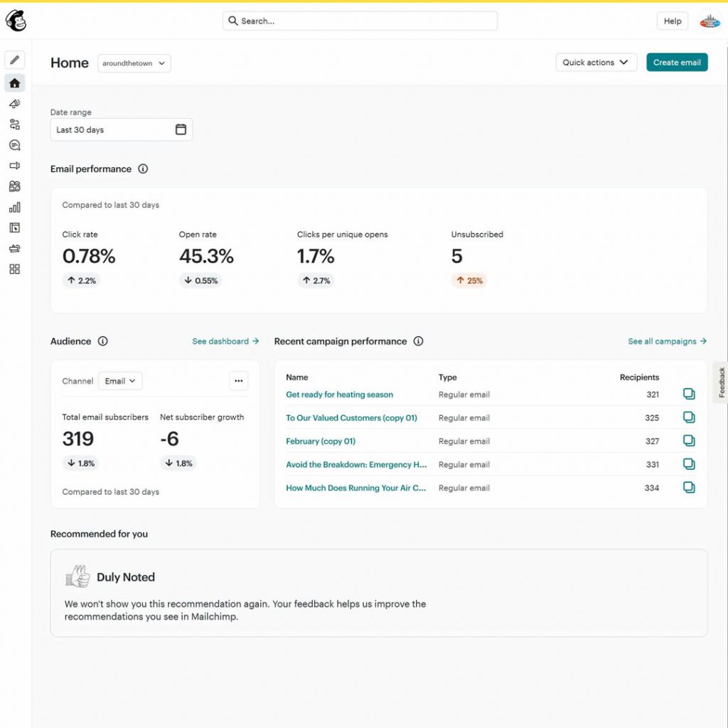The height and width of the screenshot is (728, 728).
Task: Open the Audience three-dot options menu
Action: pyautogui.click(x=238, y=381)
